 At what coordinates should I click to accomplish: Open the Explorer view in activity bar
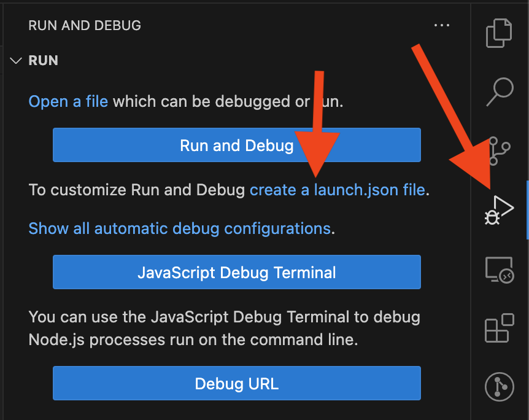click(x=499, y=33)
